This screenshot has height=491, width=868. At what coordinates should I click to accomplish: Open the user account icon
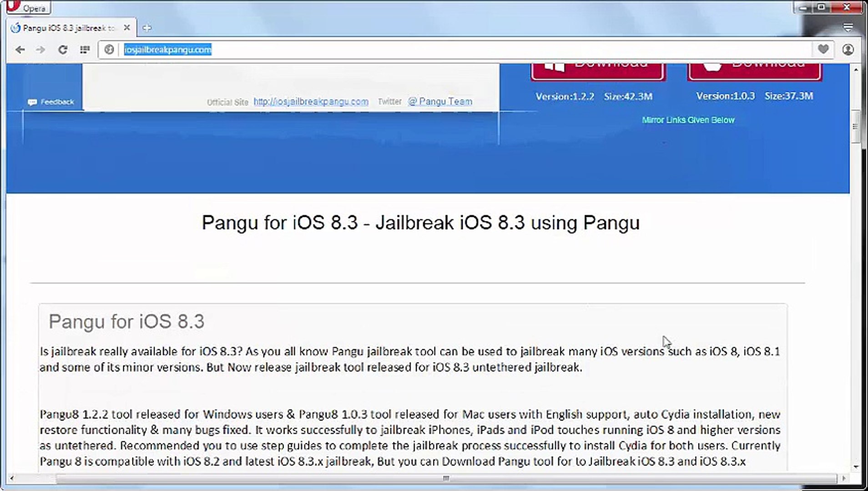pos(847,50)
